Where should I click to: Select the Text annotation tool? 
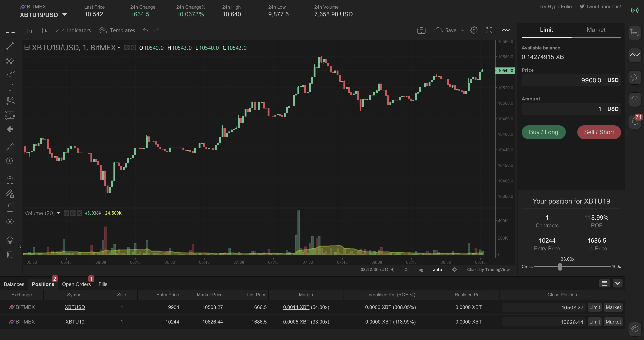(10, 88)
